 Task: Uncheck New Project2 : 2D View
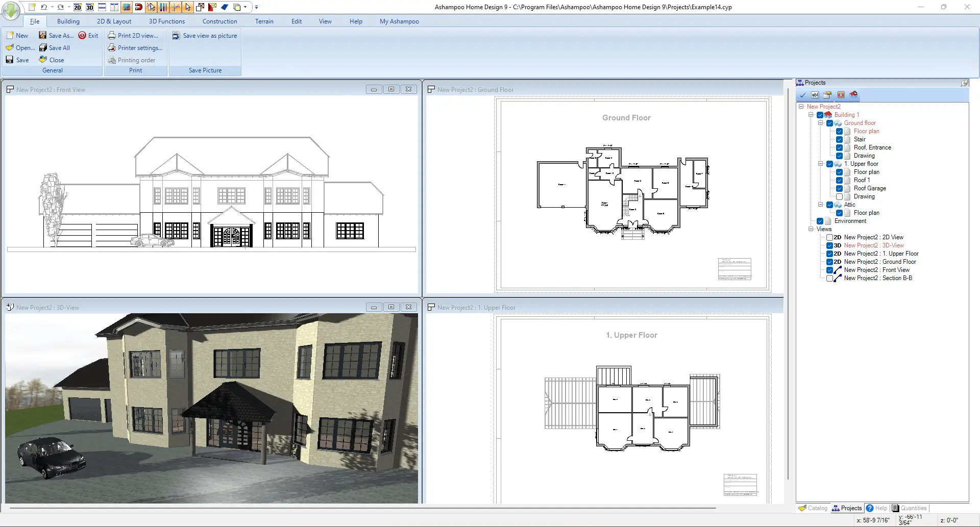pos(830,237)
